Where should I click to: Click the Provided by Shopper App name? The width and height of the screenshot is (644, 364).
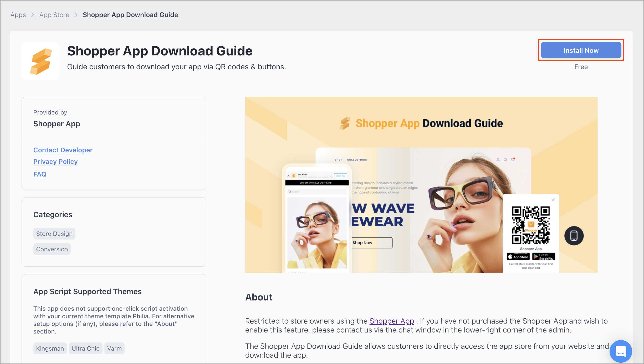tap(57, 124)
